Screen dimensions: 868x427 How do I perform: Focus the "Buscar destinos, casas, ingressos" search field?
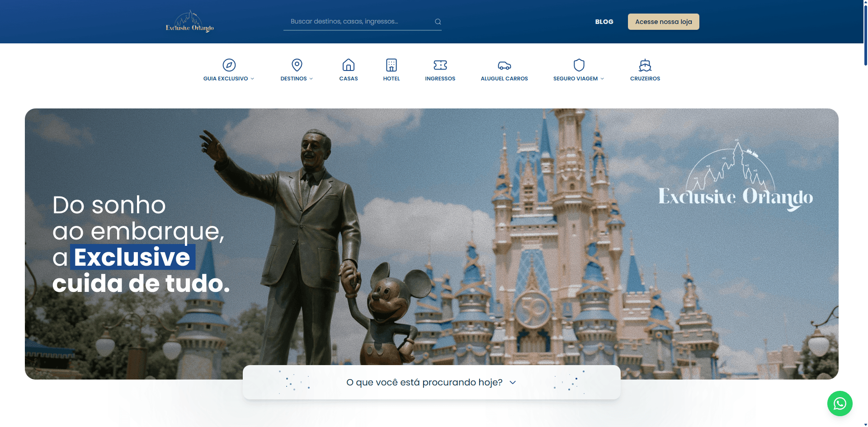pos(359,22)
